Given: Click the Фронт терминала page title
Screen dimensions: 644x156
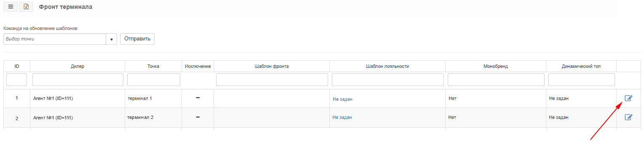Looking at the screenshot, I should click(65, 7).
